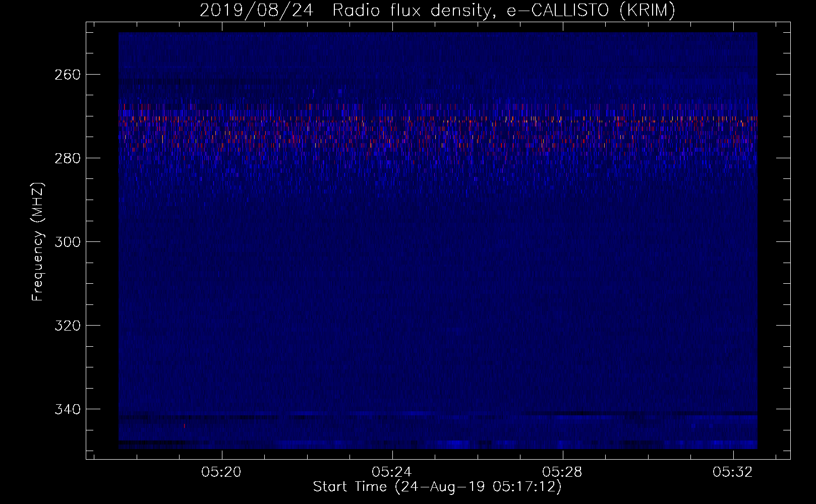Image resolution: width=816 pixels, height=504 pixels.
Task: Click the 300 frequency tick label
Action: click(x=68, y=242)
